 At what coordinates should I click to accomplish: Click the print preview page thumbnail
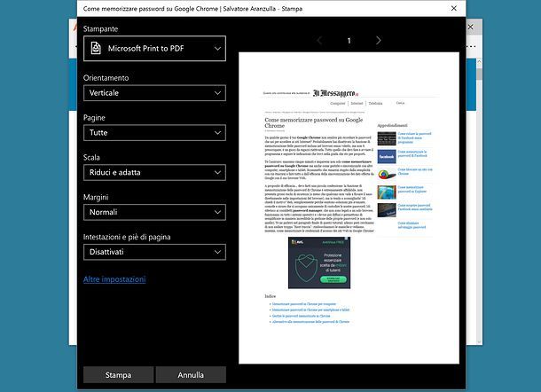point(349,208)
